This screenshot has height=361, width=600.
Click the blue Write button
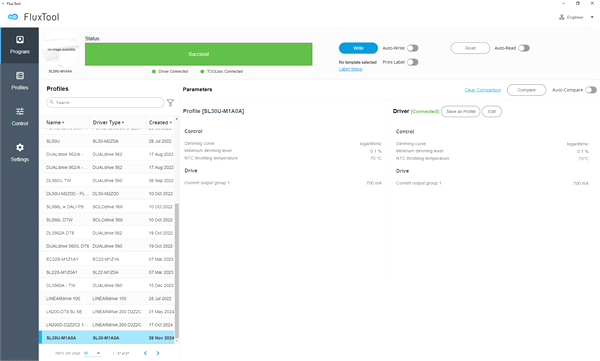[358, 48]
